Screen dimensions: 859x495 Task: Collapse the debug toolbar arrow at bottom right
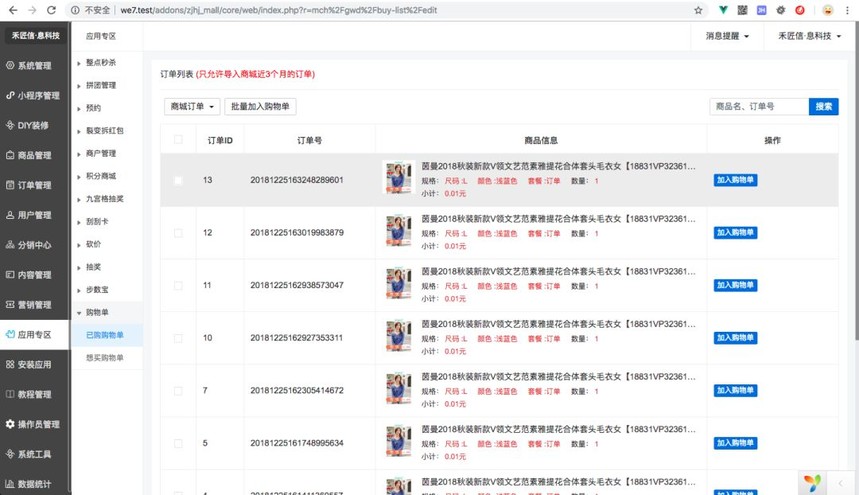click(840, 483)
